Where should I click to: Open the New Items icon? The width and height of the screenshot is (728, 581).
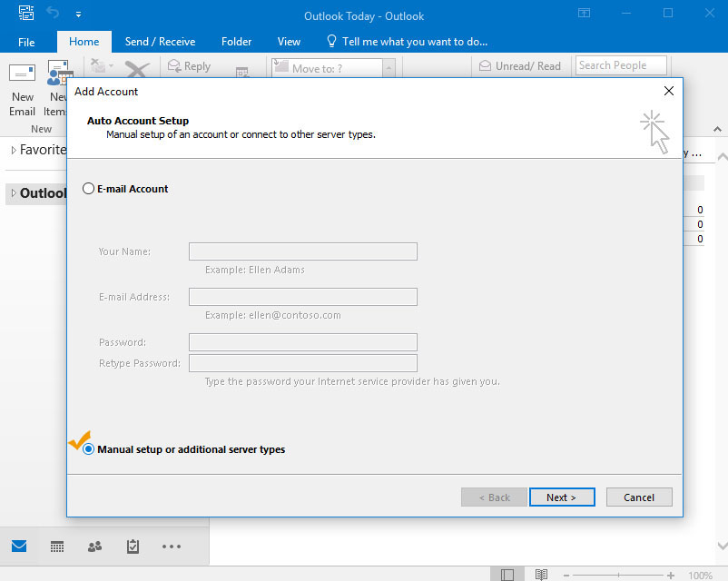[60, 73]
